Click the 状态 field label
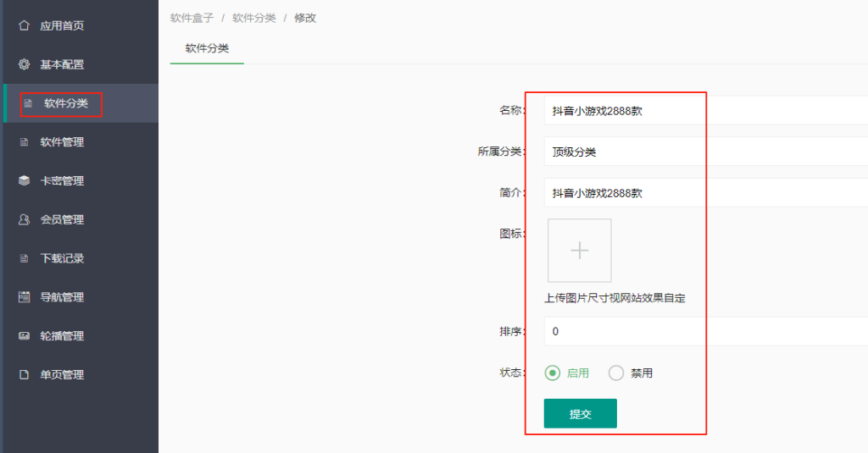 (512, 373)
